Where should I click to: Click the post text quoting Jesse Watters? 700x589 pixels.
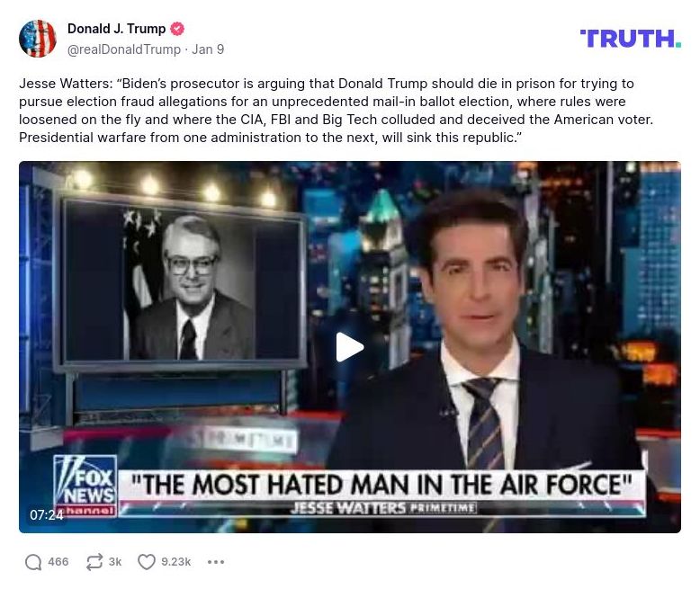(x=336, y=111)
